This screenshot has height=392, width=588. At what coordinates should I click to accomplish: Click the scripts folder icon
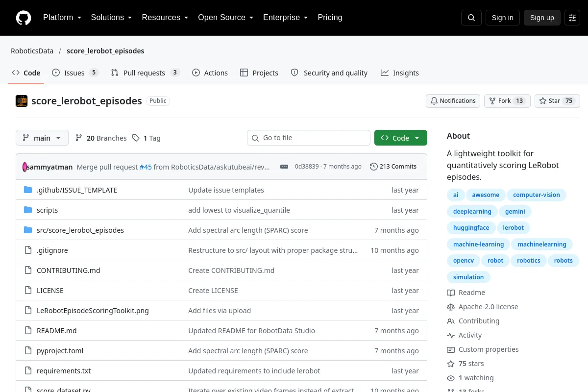28,210
